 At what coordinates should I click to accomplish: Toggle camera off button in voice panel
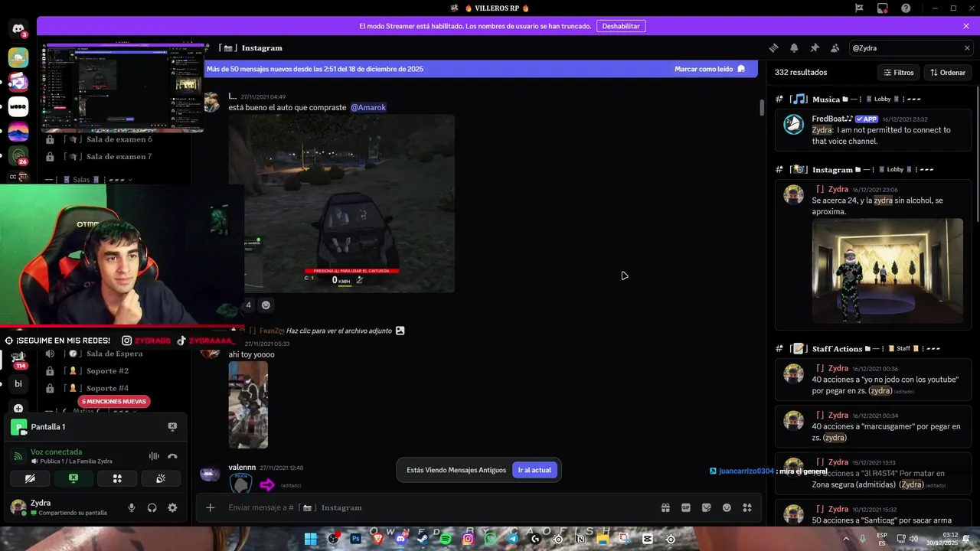click(30, 478)
